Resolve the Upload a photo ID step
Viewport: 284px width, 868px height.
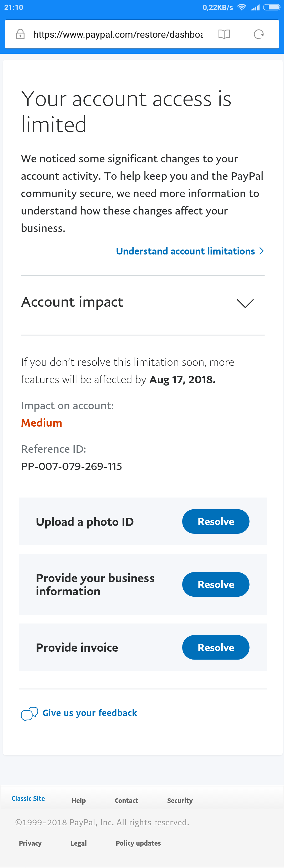click(216, 521)
